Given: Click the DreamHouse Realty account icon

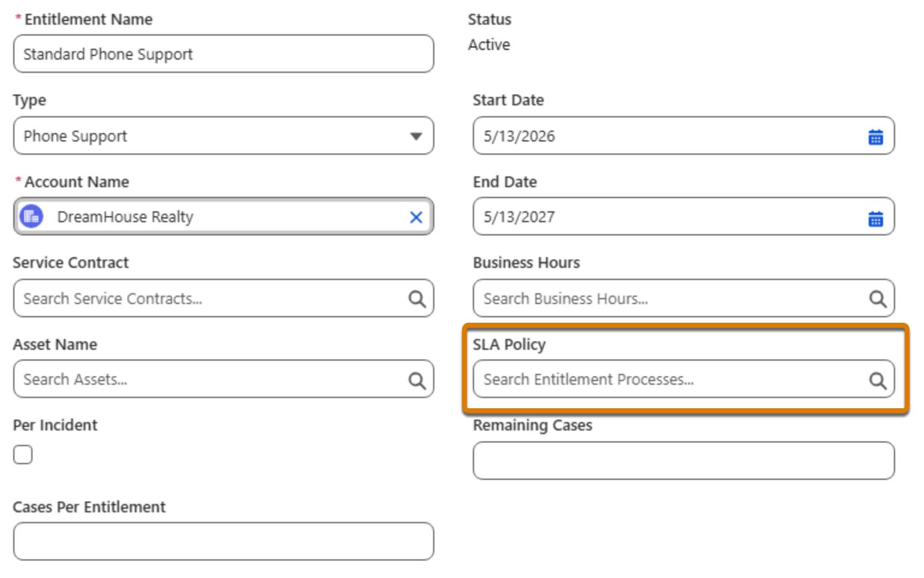Looking at the screenshot, I should coord(31,217).
